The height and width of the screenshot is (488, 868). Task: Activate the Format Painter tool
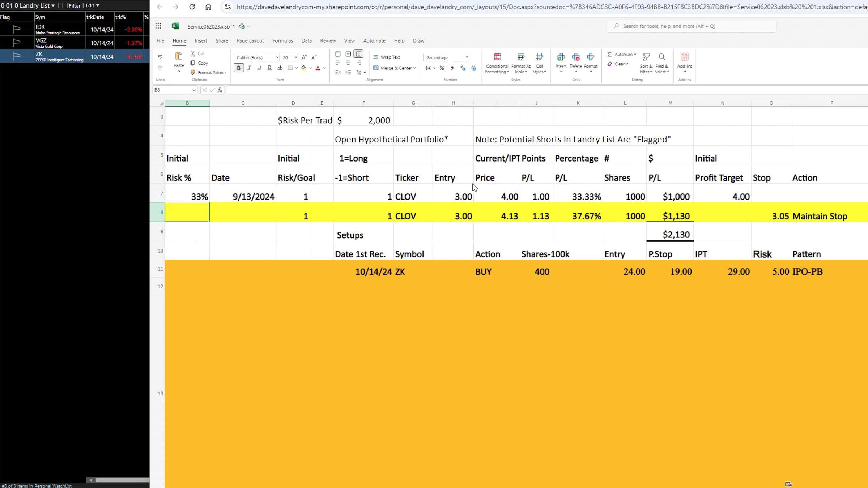click(x=208, y=72)
